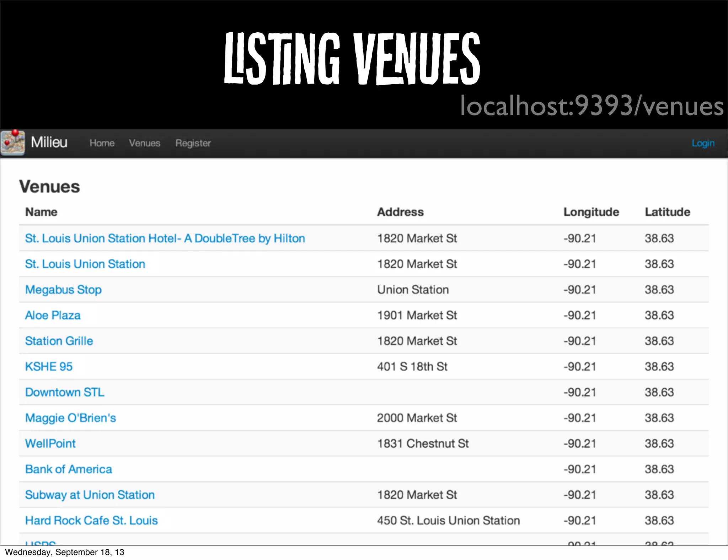Click the Address column header
Image resolution: width=728 pixels, height=560 pixels.
coord(400,212)
